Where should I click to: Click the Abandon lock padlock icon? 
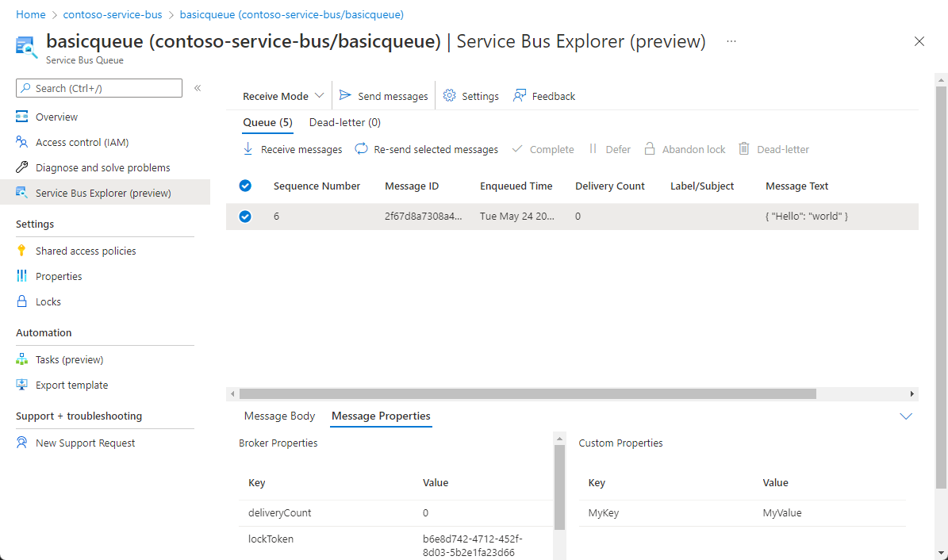(x=650, y=149)
